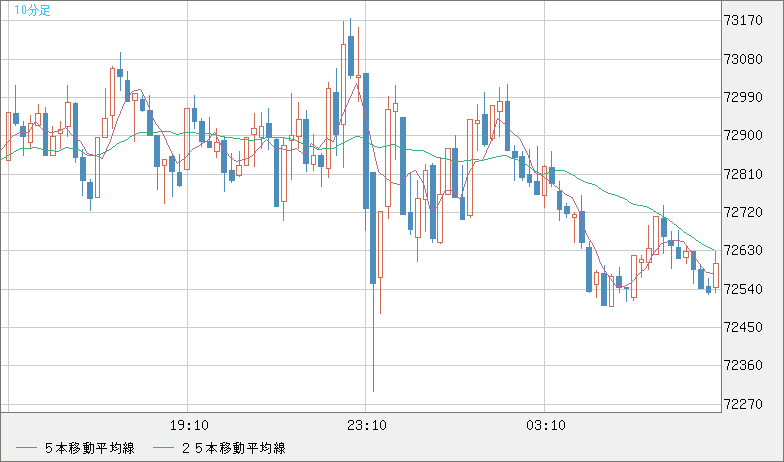784x462 pixels.
Task: Click price axis label 72450
Action: [744, 328]
